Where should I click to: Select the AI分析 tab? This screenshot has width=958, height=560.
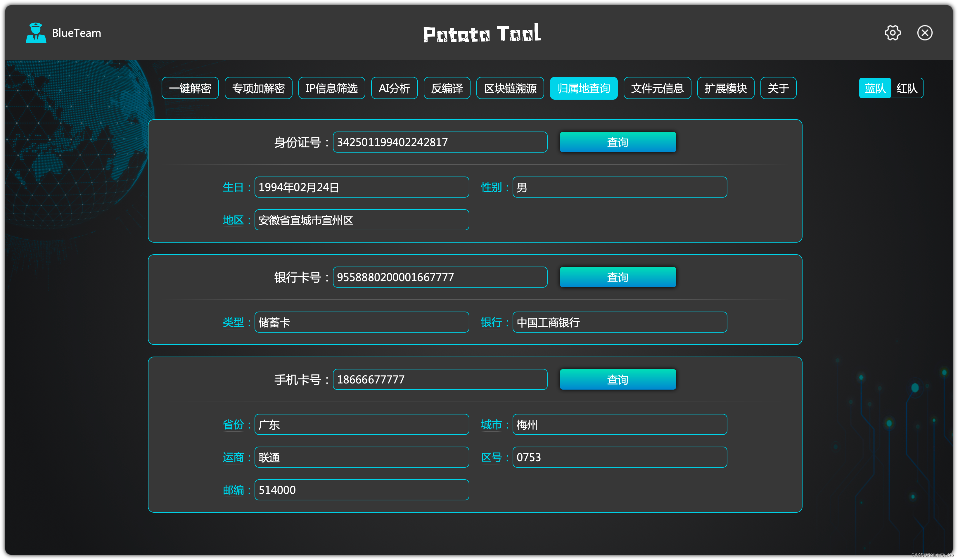point(394,88)
